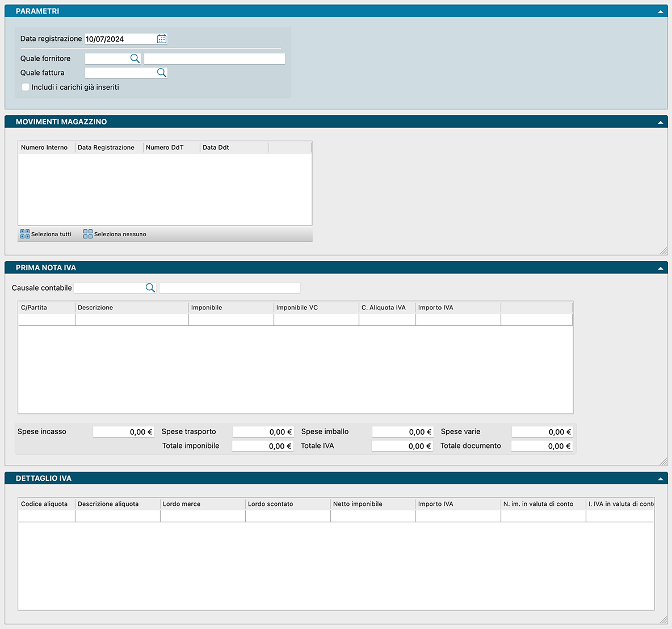Click the Spese trasporto amount field
Image resolution: width=672 pixels, height=629 pixels.
coord(263,432)
